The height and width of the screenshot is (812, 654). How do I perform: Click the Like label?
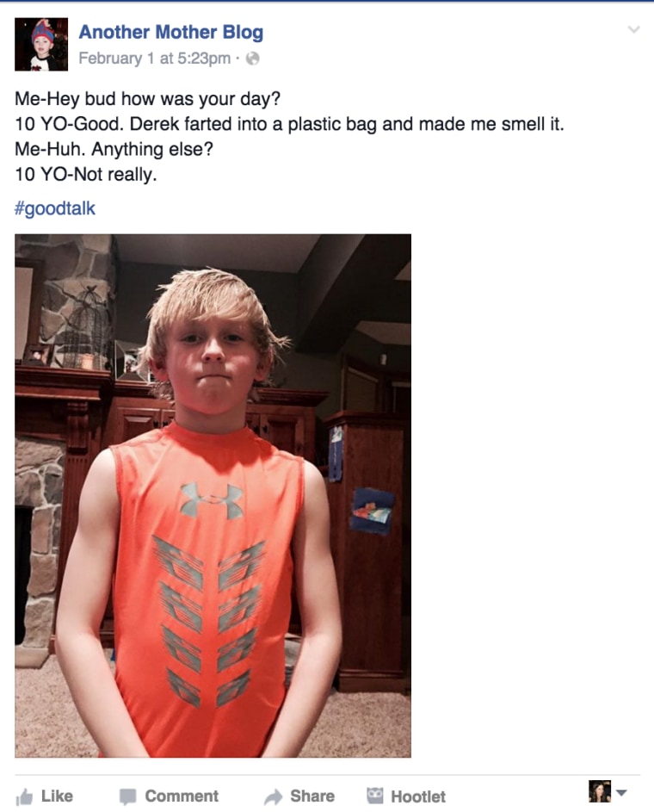coord(57,796)
